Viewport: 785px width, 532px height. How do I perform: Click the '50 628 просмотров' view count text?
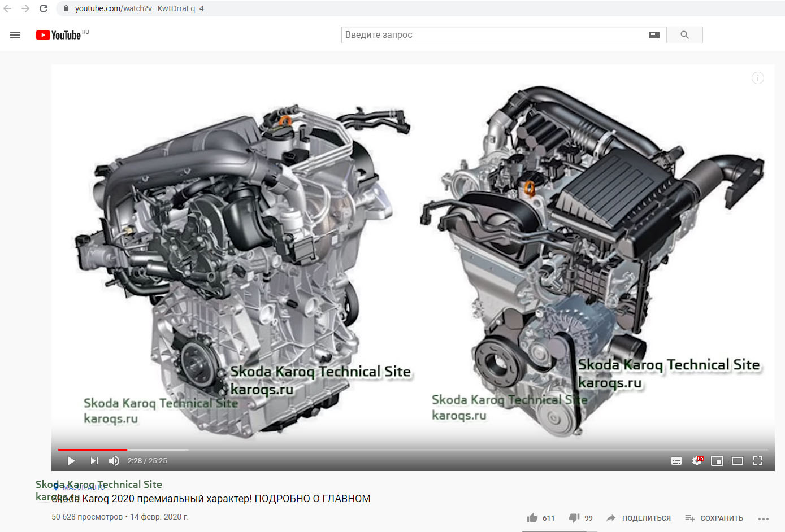(87, 517)
